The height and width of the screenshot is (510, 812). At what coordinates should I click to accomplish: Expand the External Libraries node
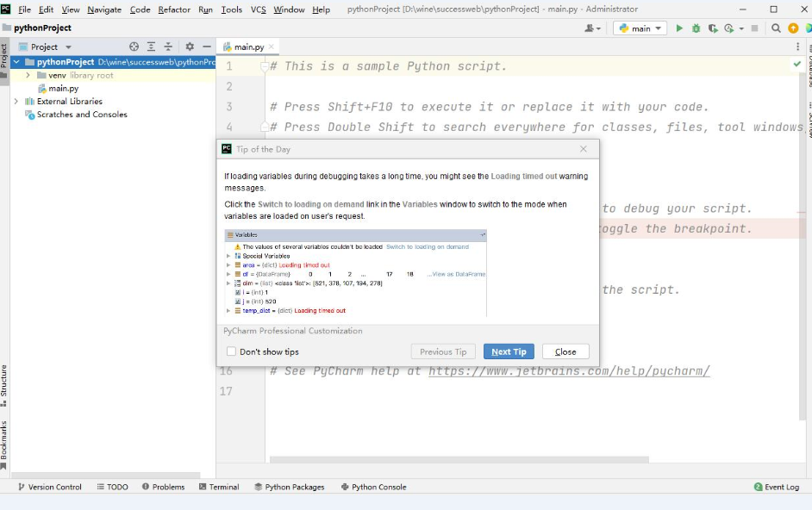pos(16,102)
